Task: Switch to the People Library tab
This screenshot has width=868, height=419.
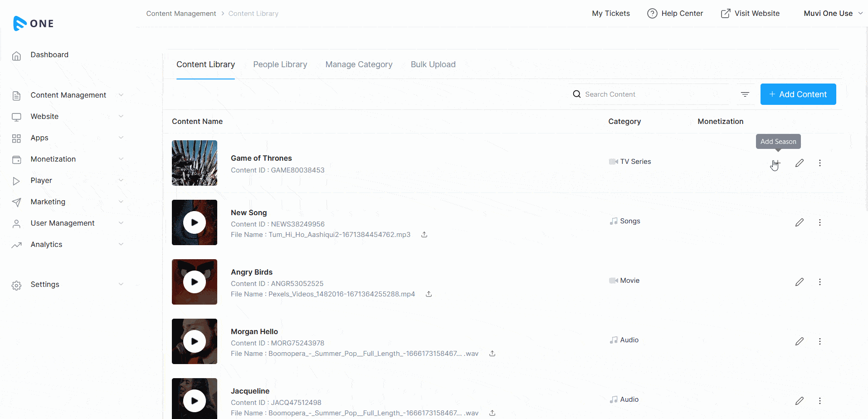Action: (280, 64)
